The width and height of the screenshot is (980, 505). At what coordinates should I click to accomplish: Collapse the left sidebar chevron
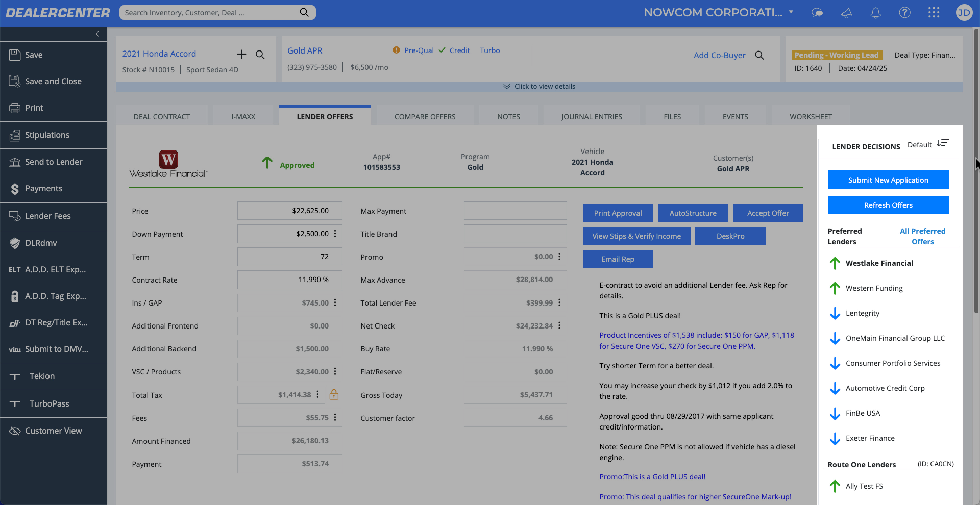pos(97,34)
